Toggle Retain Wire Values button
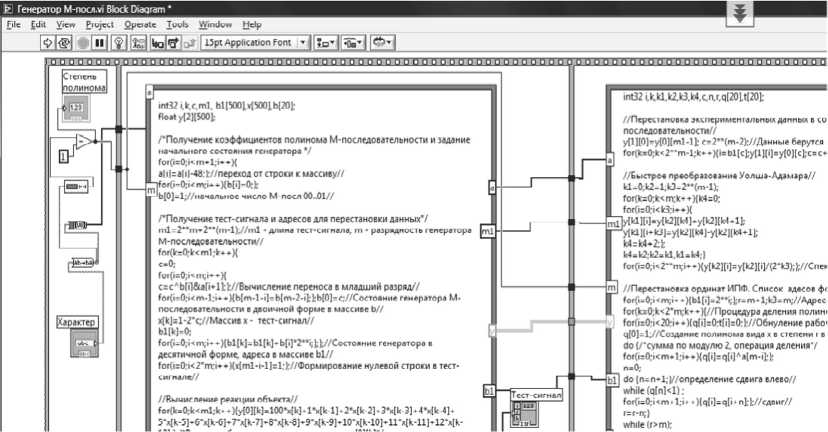Screen dimensions: 828x432 [x=138, y=43]
